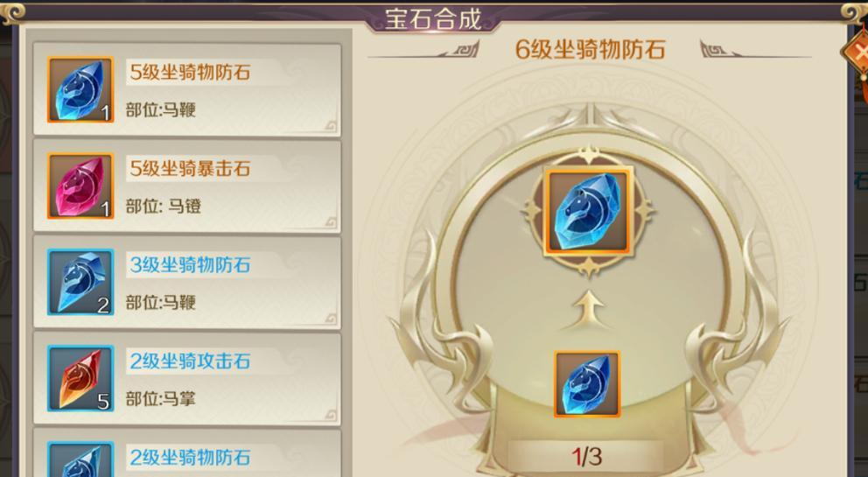Choose the 3级坐骑物防石 list row
The image size is (868, 477).
coord(187,283)
